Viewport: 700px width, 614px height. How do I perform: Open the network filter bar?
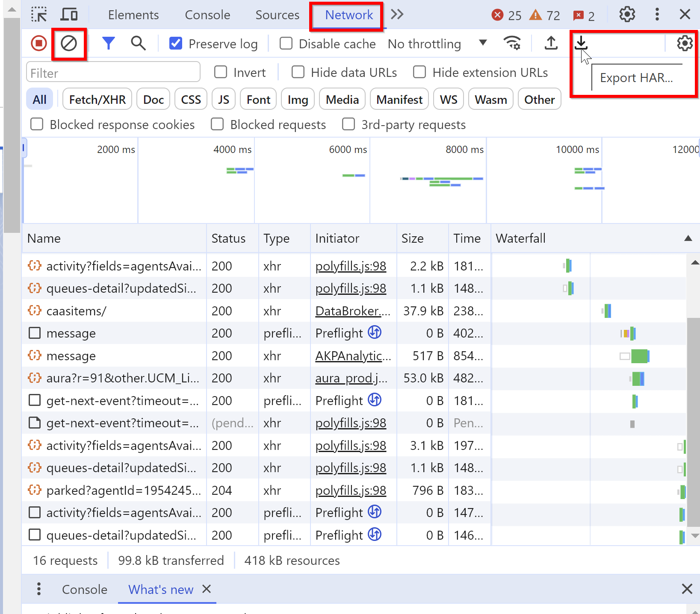pyautogui.click(x=109, y=43)
